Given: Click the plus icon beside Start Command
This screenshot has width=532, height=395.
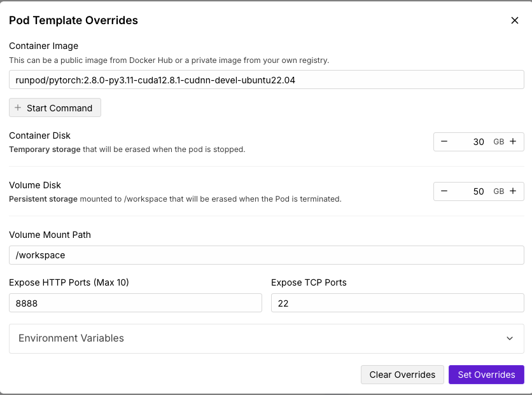Looking at the screenshot, I should click(x=18, y=108).
